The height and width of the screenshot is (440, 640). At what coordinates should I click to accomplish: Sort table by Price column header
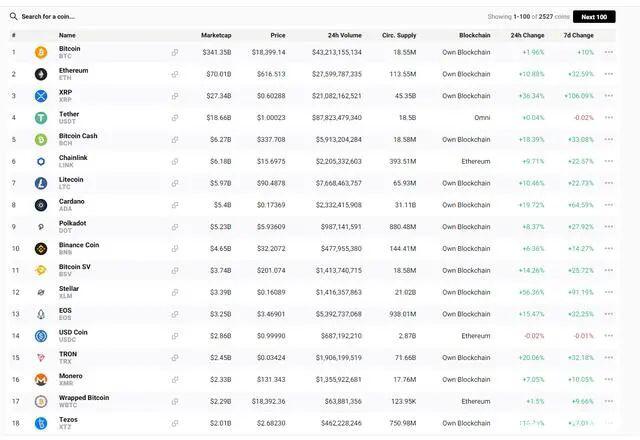point(278,35)
